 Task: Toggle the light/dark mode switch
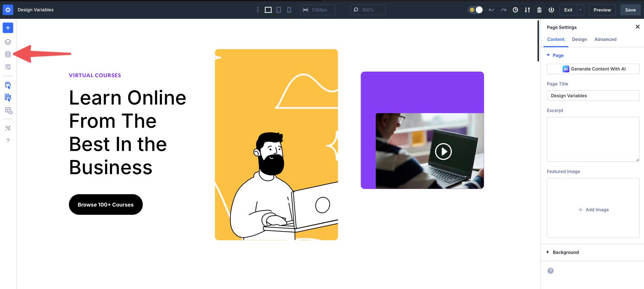(x=476, y=10)
